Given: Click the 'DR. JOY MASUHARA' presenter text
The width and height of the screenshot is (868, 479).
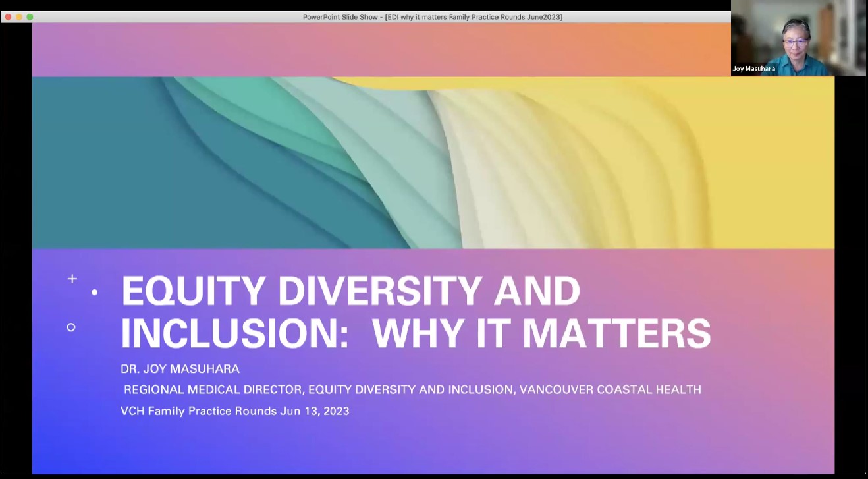Looking at the screenshot, I should [180, 369].
